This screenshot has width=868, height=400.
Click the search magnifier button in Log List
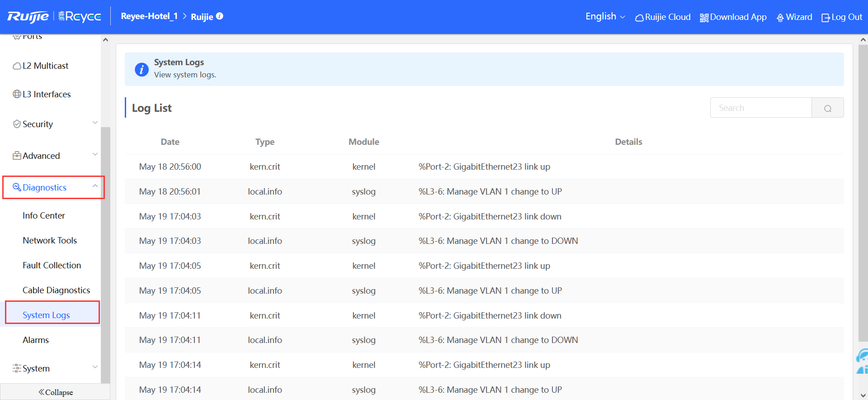(827, 108)
